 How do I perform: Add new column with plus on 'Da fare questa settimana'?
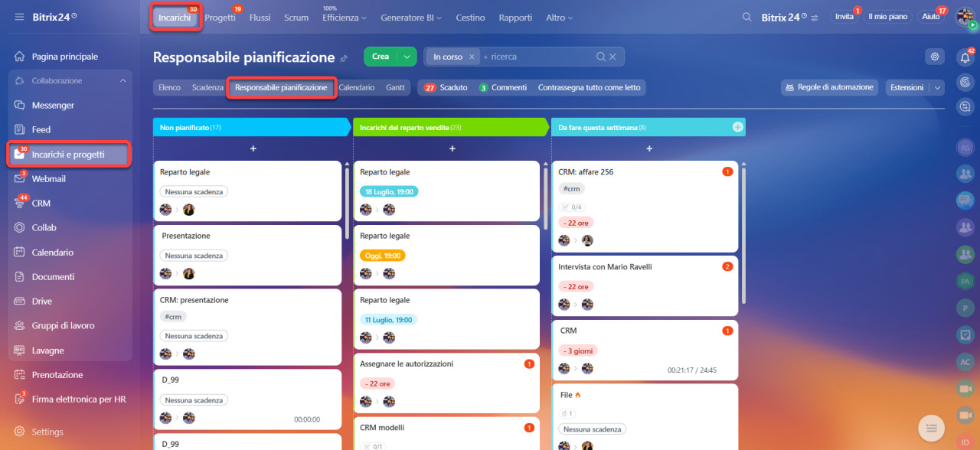(x=737, y=127)
